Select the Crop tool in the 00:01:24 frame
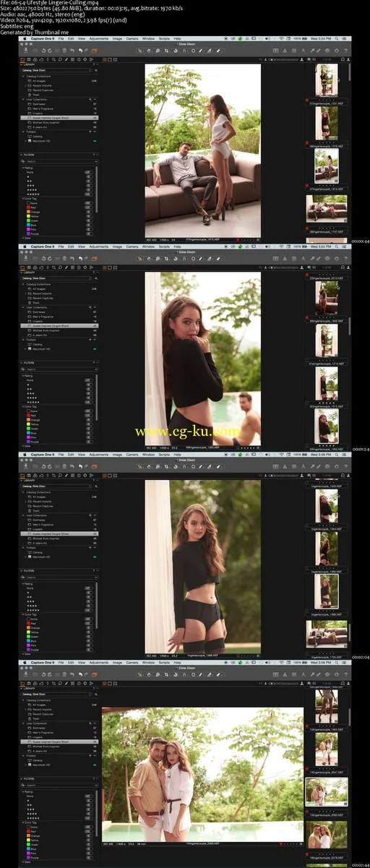Viewport: 370px width, 868px height. pyautogui.click(x=166, y=258)
